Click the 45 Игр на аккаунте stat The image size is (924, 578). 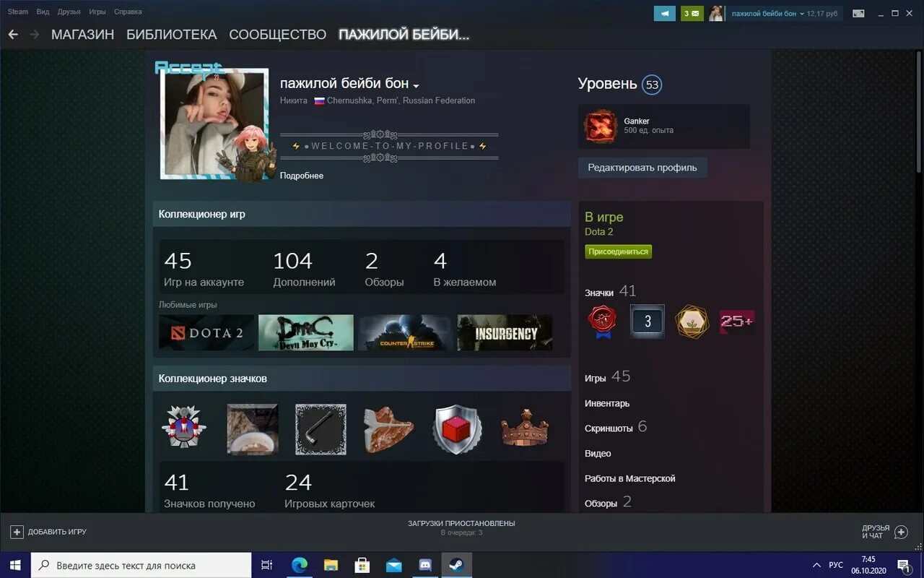coord(204,269)
